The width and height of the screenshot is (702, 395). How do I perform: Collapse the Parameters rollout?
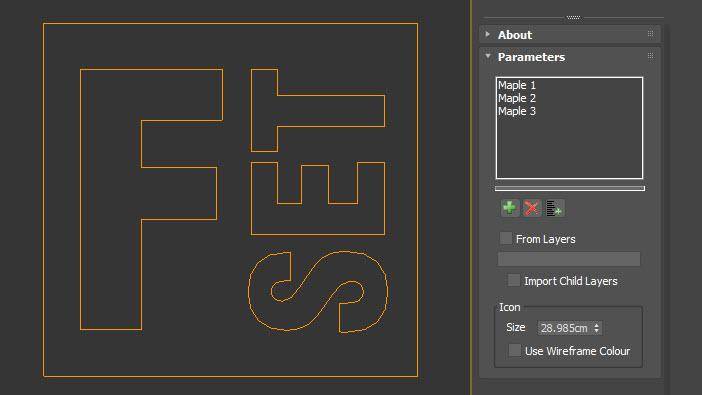tap(488, 56)
